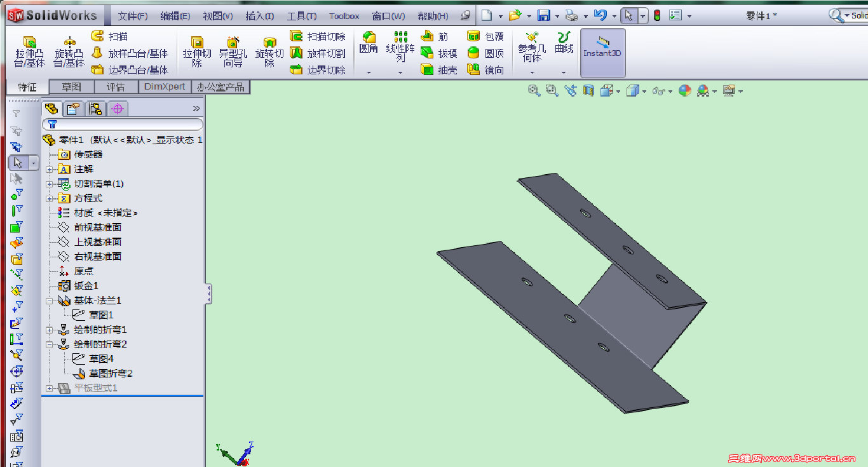Screen dimensions: 868x467
Task: Click the pin icon beside the 帮助(H) menu
Action: pyautogui.click(x=466, y=15)
